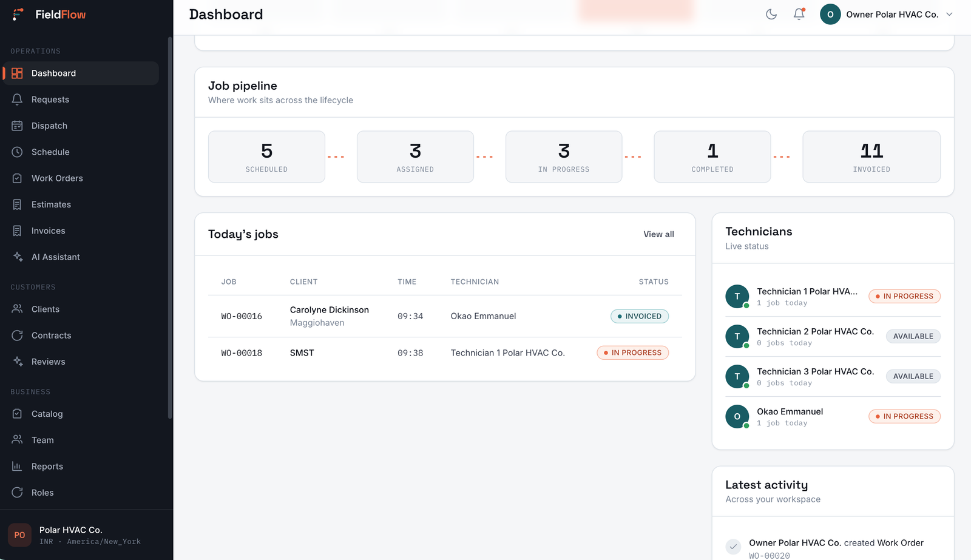971x560 pixels.
Task: Click the Requests bell icon in sidebar
Action: 17,100
